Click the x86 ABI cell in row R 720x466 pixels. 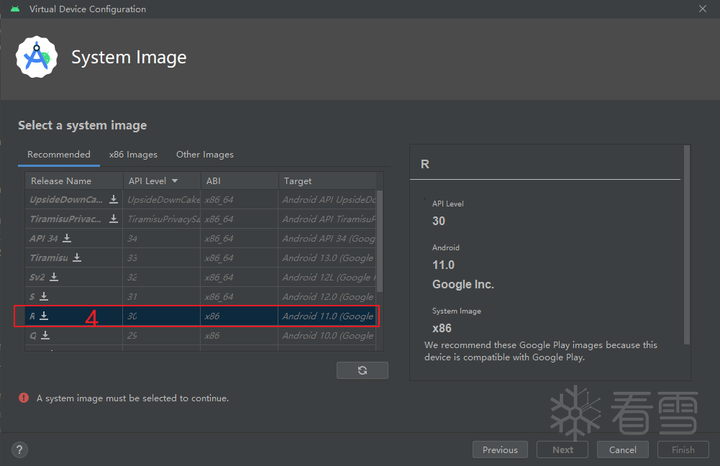click(240, 316)
